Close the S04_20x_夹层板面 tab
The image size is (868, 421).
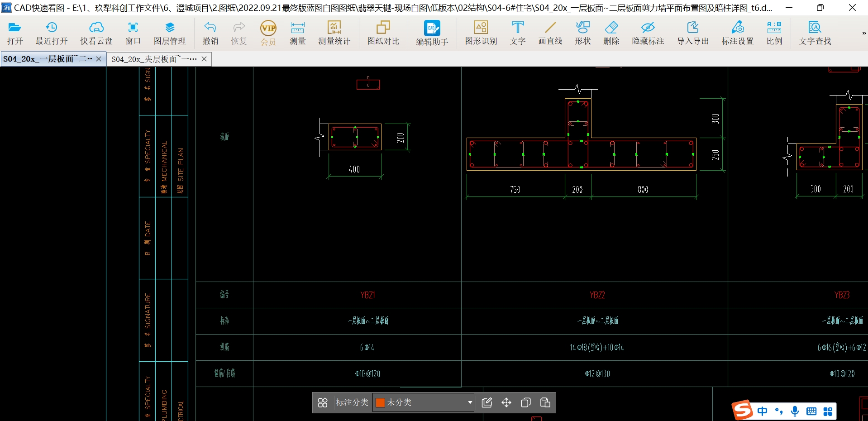coord(204,59)
